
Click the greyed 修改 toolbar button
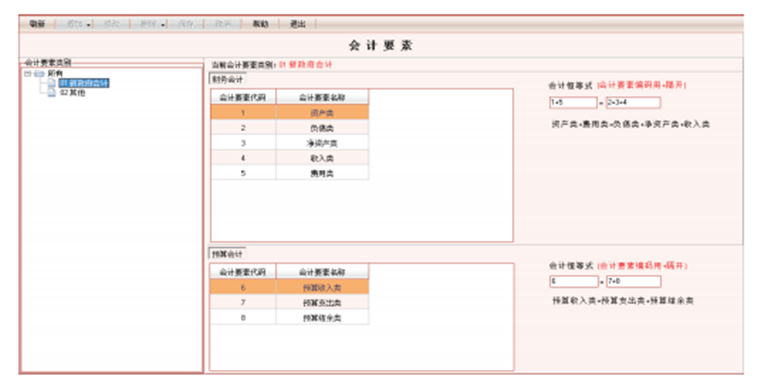point(111,24)
